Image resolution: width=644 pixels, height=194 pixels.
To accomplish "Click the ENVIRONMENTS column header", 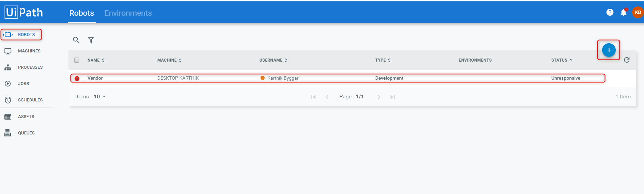I will [475, 60].
